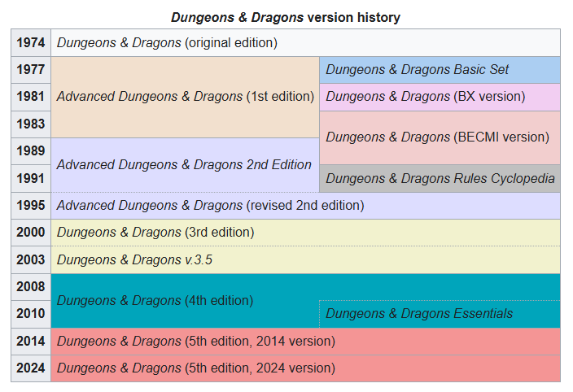Select the 2008 year cell
Screen dimensions: 573x392
pos(31,287)
